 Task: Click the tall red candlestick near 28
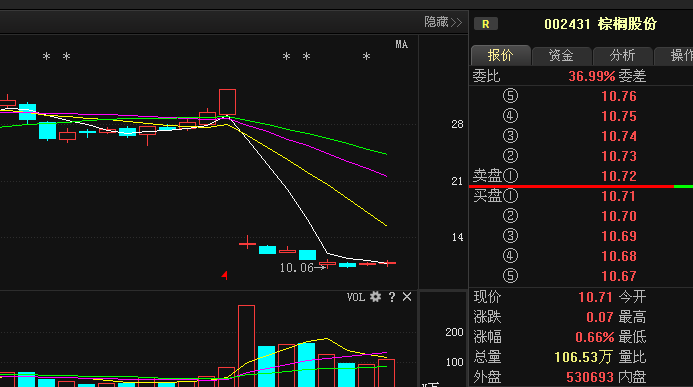[x=227, y=102]
